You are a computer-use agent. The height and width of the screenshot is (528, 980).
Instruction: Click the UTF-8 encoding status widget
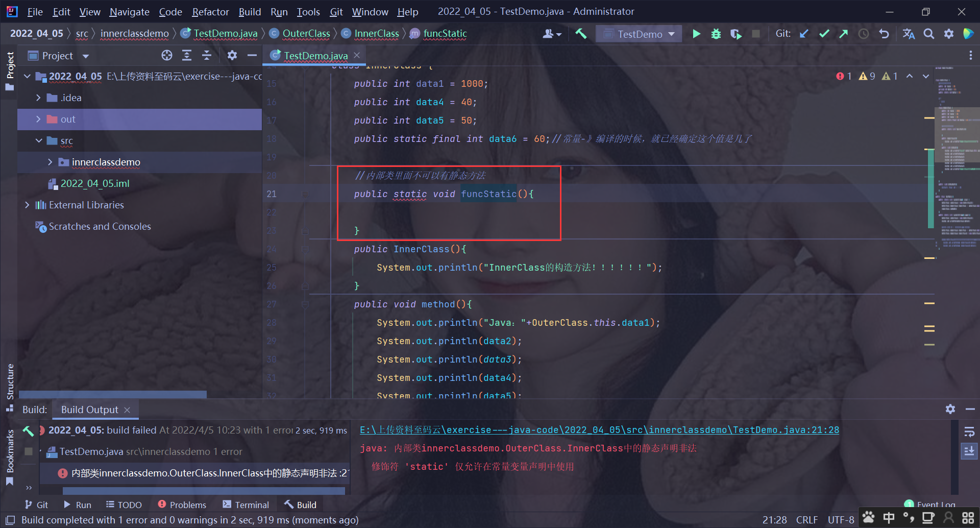[841, 520]
